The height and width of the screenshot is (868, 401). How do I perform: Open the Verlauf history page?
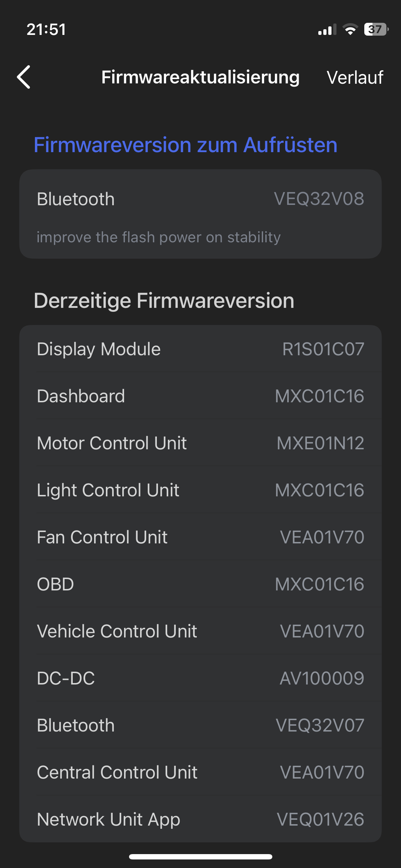[x=355, y=77]
